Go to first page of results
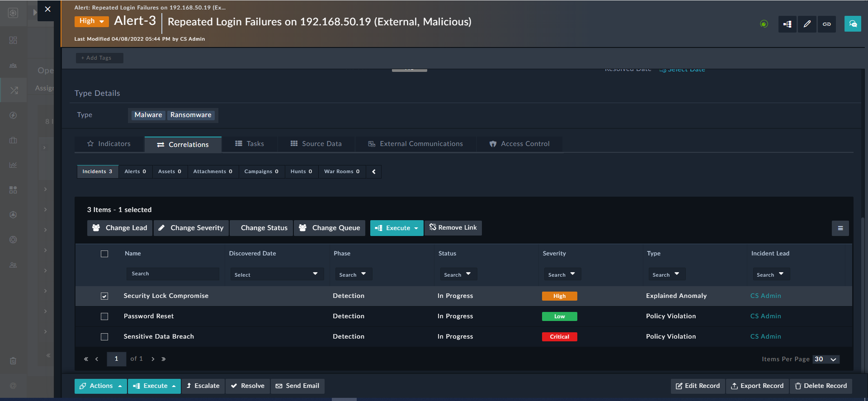 pos(86,359)
